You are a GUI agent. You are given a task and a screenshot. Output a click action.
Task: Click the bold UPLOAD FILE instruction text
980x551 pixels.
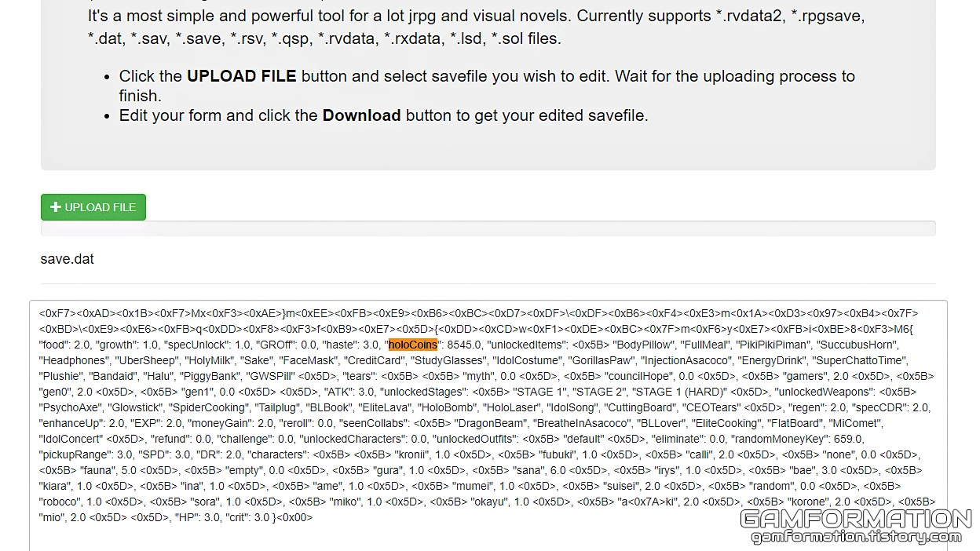(x=241, y=76)
